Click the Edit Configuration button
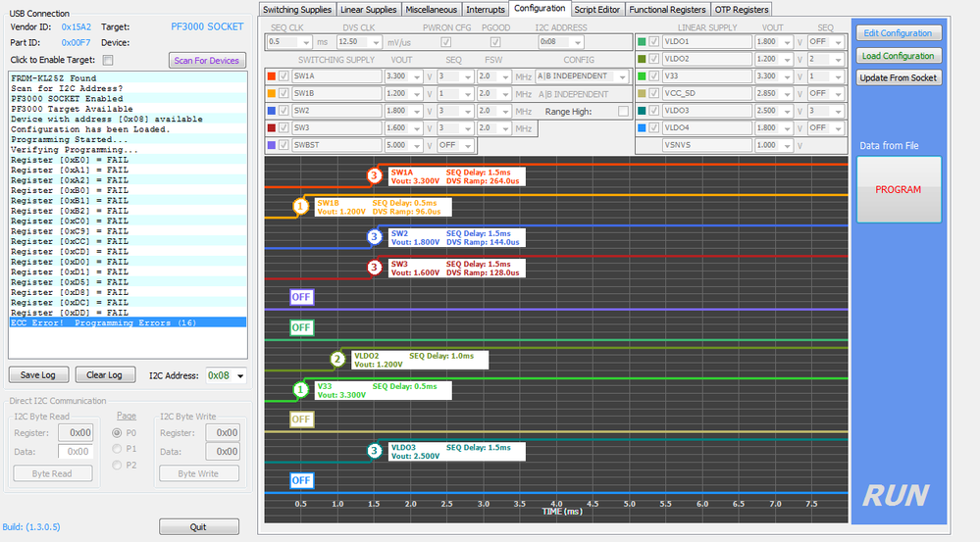This screenshot has width=980, height=542. (899, 33)
